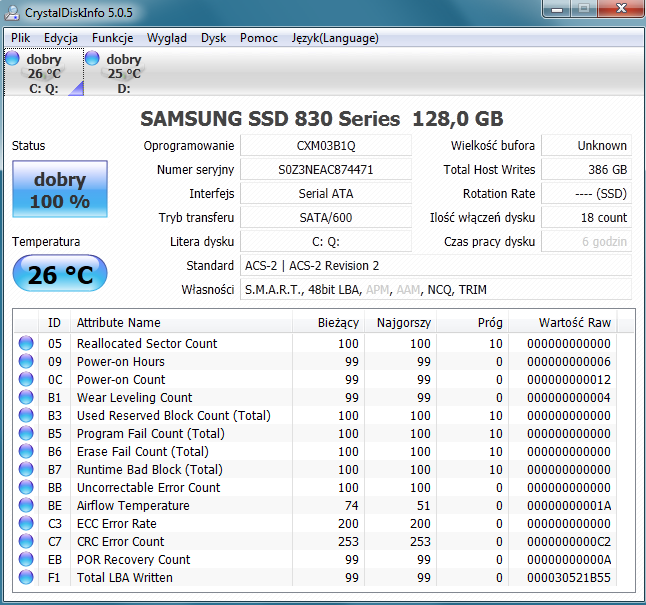Select the Wear Leveling Count attribute name
Screen dimensions: 646x605
click(x=134, y=397)
